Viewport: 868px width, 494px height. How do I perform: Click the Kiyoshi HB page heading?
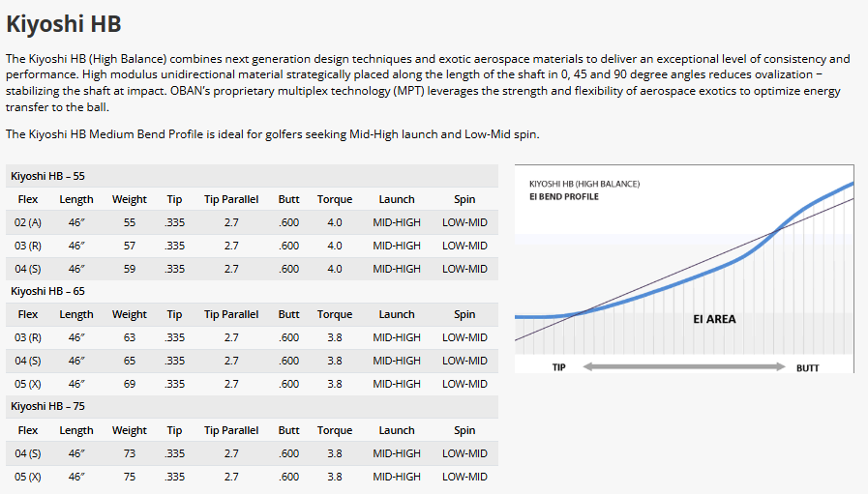point(63,23)
